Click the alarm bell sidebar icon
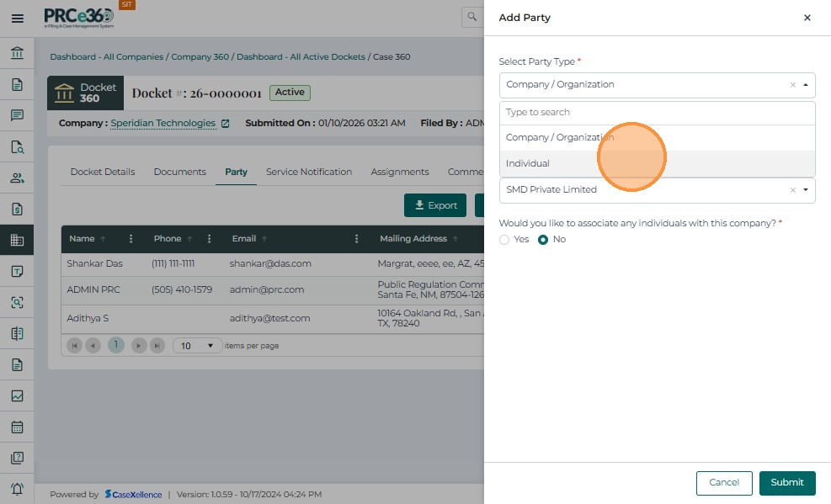 17,489
